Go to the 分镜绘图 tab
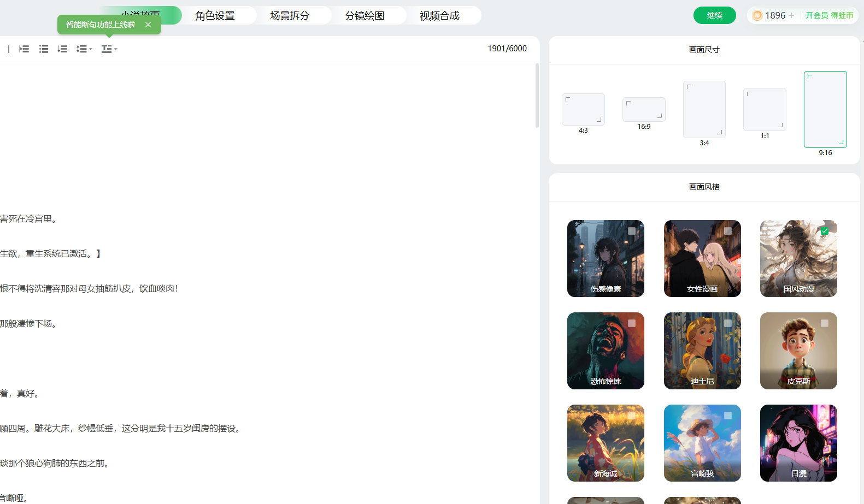 tap(365, 15)
